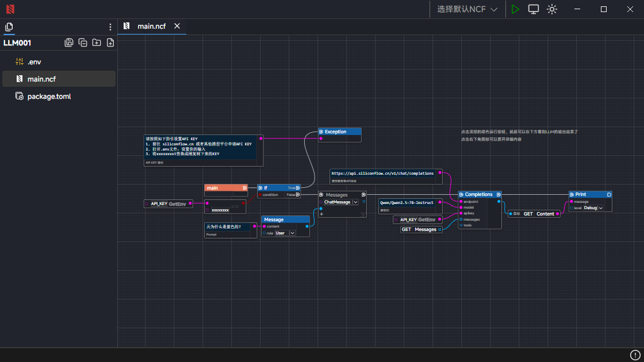Create new folder in LLM001 project
This screenshot has width=644, height=362.
click(x=97, y=43)
